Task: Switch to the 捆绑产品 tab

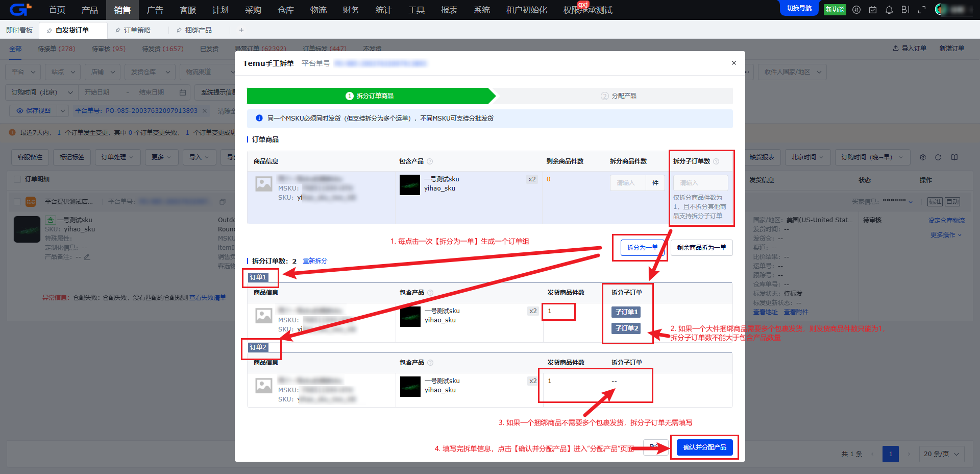Action: coord(199,30)
